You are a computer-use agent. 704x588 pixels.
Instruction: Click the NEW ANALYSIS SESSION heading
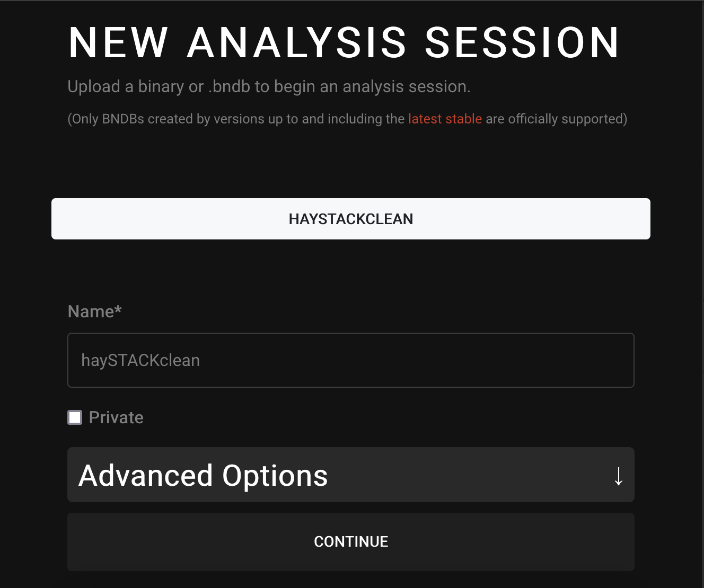coord(344,43)
